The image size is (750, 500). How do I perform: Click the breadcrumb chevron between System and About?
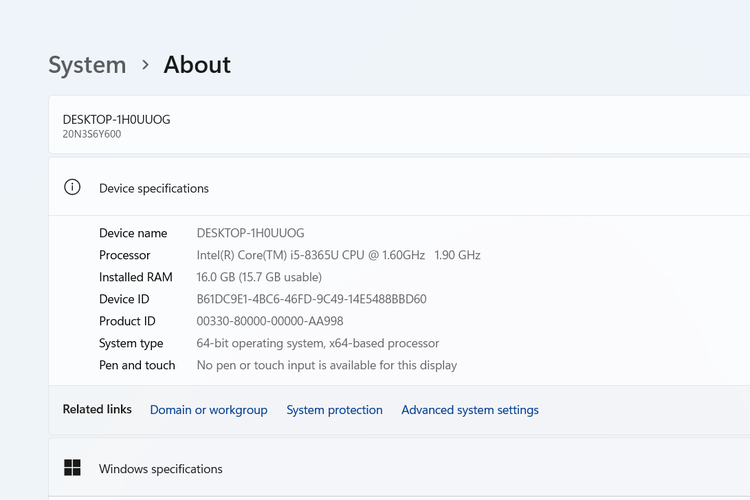point(145,65)
